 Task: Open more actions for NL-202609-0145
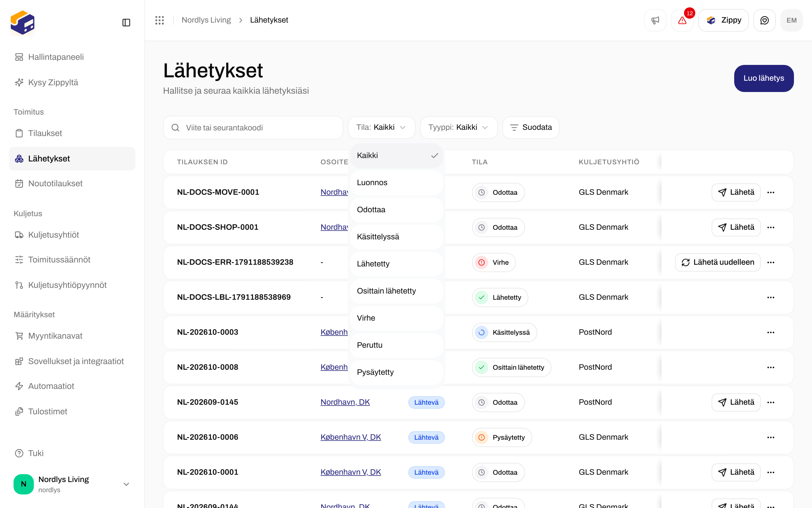pos(771,402)
